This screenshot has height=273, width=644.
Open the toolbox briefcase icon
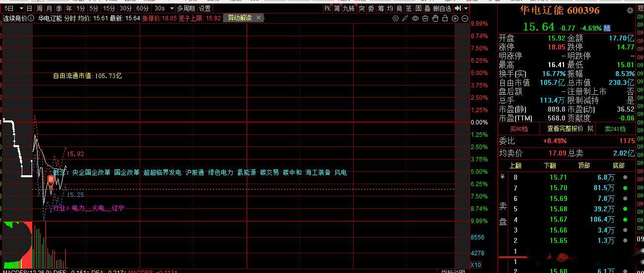pos(425,18)
